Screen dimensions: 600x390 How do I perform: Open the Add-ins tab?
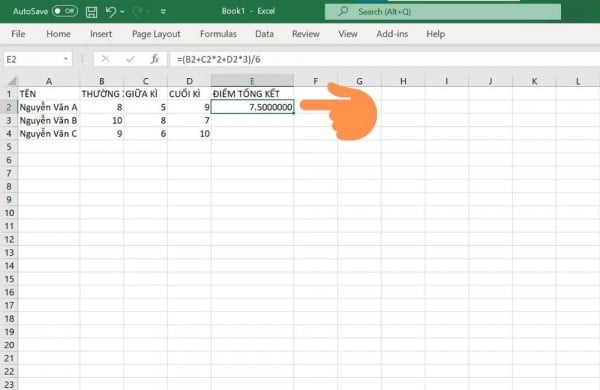pyautogui.click(x=392, y=34)
